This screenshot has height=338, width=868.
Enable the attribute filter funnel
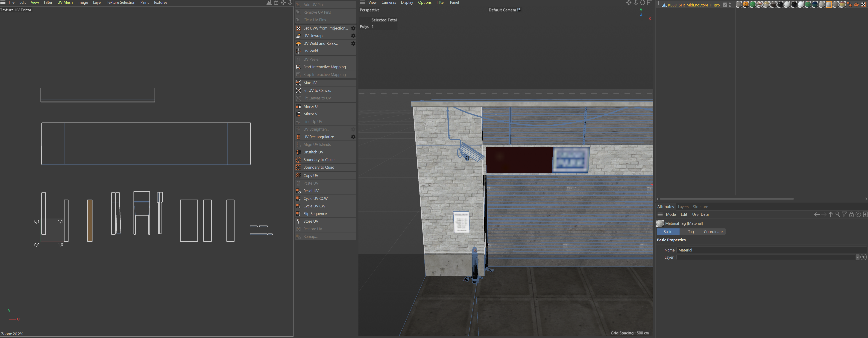click(845, 215)
